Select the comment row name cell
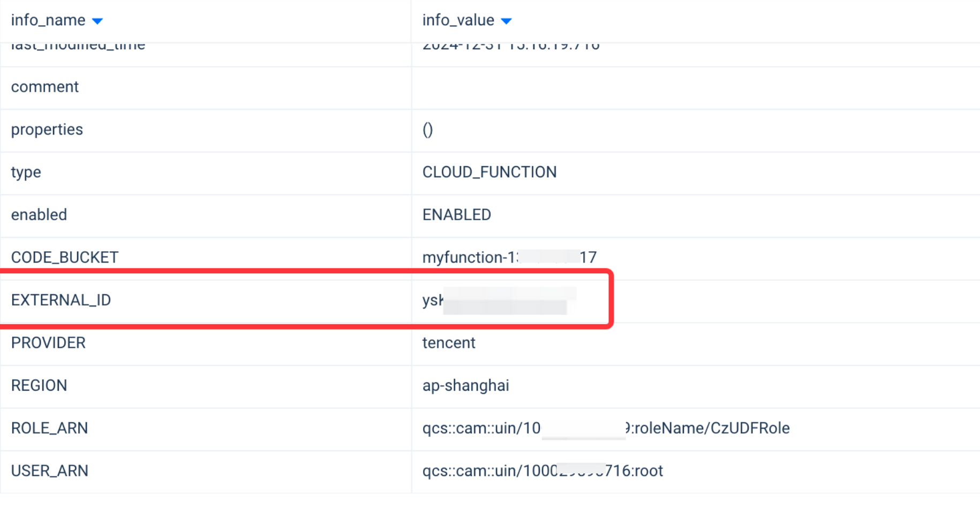Screen dimensions: 980x507 (45, 87)
